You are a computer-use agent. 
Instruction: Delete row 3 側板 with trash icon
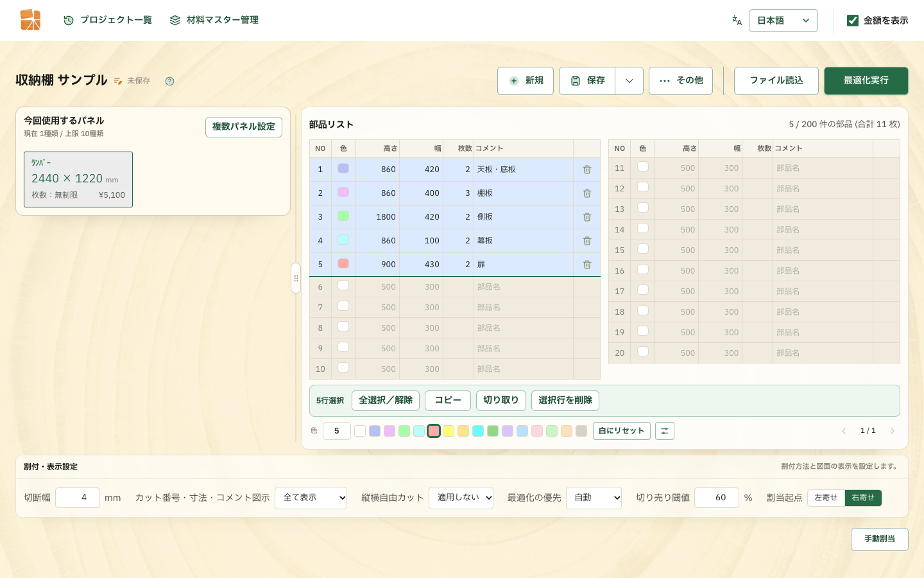(x=587, y=217)
